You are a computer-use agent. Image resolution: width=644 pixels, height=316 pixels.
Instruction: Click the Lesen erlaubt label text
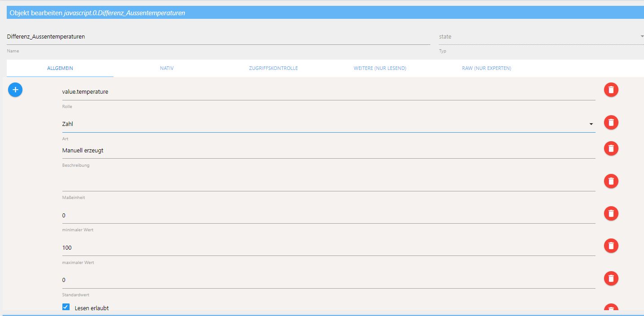[x=92, y=308]
